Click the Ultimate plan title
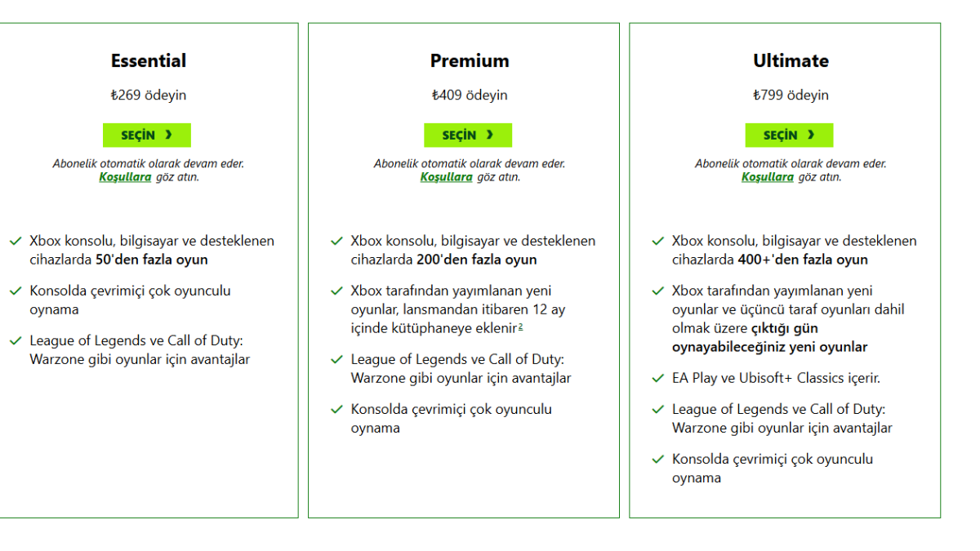980x551 pixels. [x=791, y=61]
